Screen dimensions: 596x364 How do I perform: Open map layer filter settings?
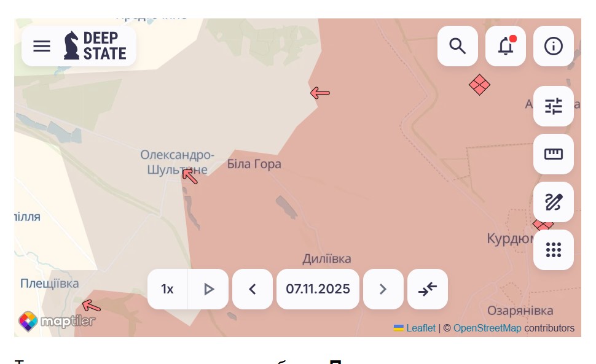[554, 106]
